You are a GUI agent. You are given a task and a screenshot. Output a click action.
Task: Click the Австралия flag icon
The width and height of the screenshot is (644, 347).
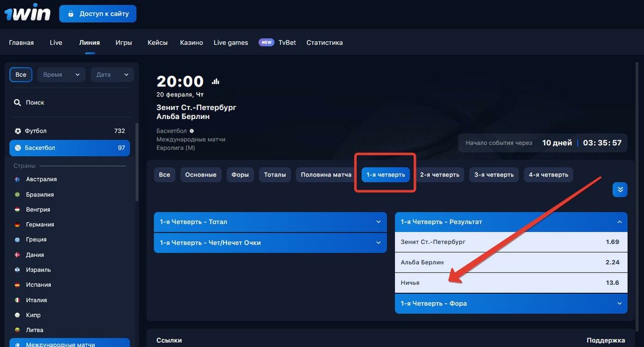[18, 180]
